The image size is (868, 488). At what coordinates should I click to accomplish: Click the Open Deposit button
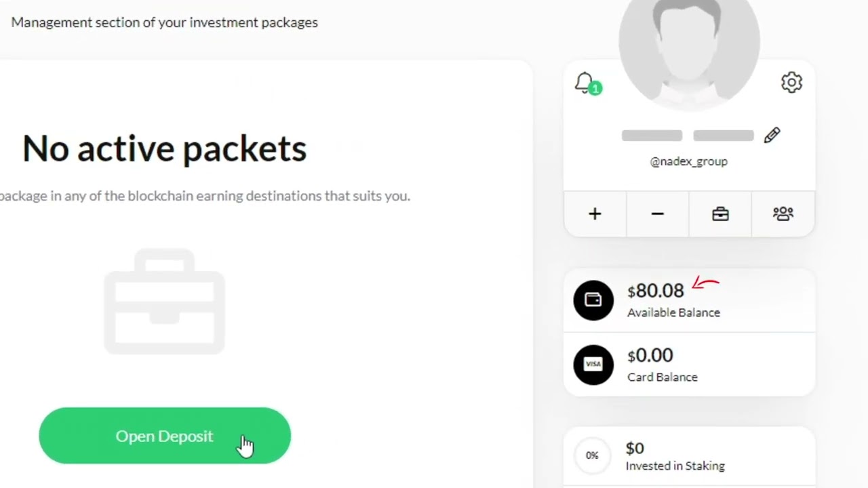(165, 436)
